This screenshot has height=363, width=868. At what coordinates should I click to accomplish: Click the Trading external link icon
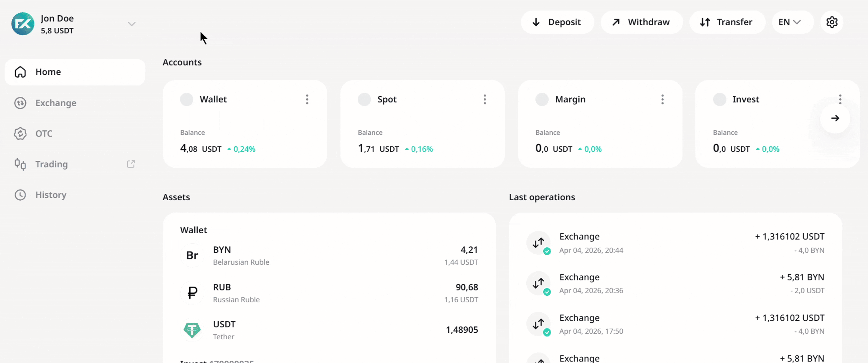131,164
